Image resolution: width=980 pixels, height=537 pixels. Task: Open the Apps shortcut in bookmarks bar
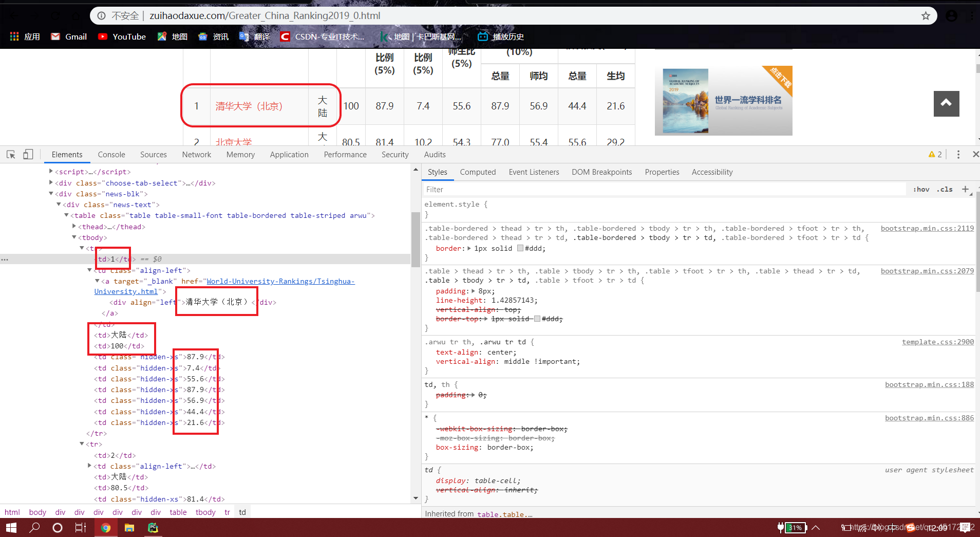(x=25, y=36)
